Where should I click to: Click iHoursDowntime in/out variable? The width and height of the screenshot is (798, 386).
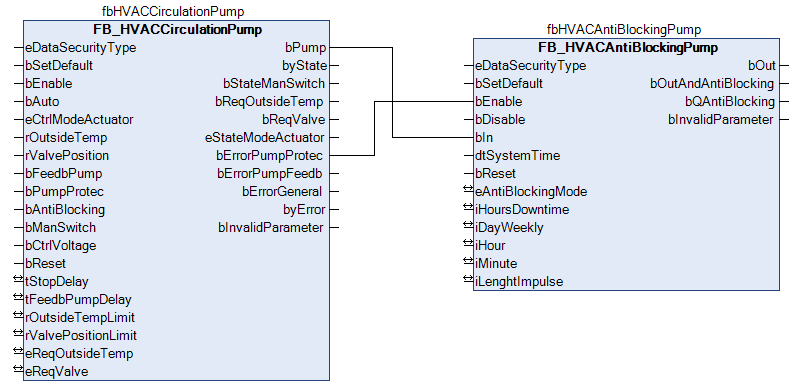tap(522, 209)
